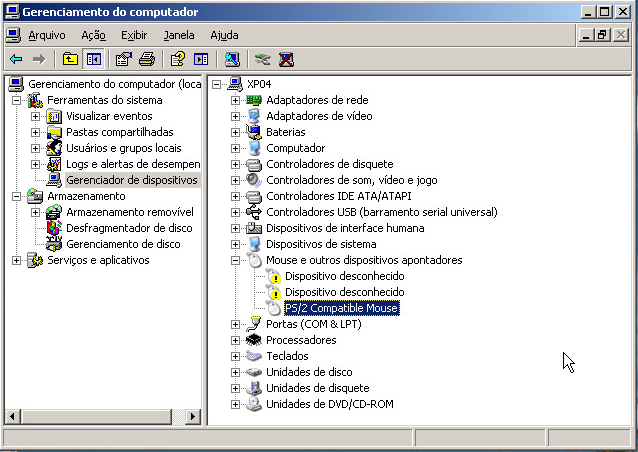Click the Desfragmentador de disco icon
The height and width of the screenshot is (452, 638).
click(54, 228)
